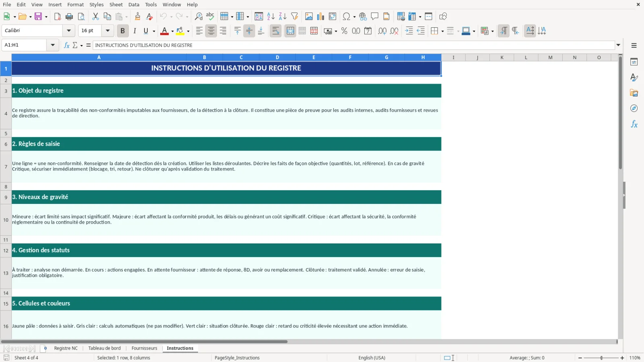Image resolution: width=644 pixels, height=362 pixels.
Task: Expand the formula bar
Action: pyautogui.click(x=618, y=45)
